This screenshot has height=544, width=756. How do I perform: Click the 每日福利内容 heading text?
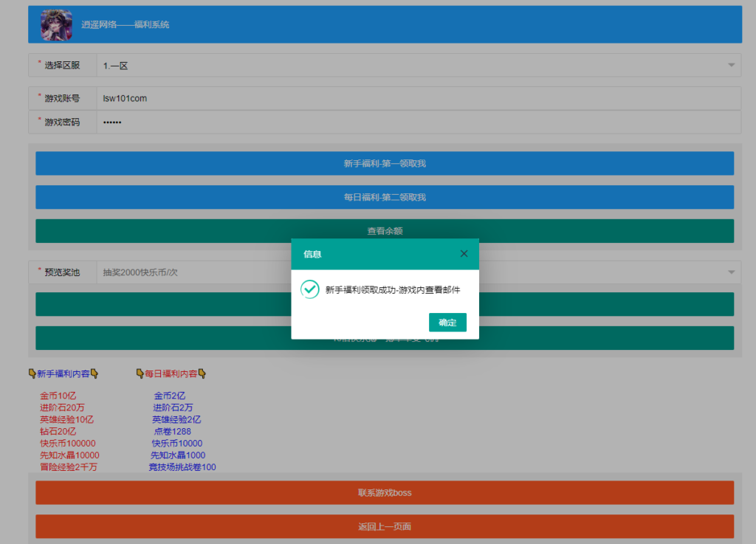pyautogui.click(x=171, y=374)
